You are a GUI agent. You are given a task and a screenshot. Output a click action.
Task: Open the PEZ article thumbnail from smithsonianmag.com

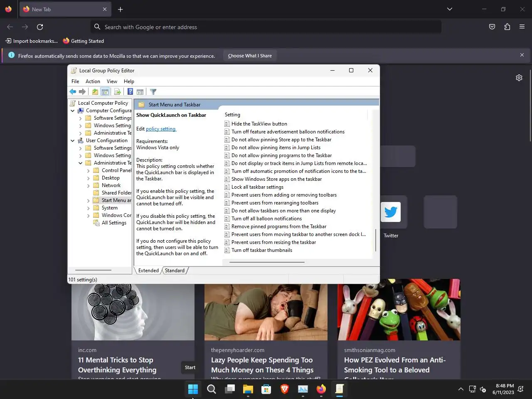(x=399, y=310)
